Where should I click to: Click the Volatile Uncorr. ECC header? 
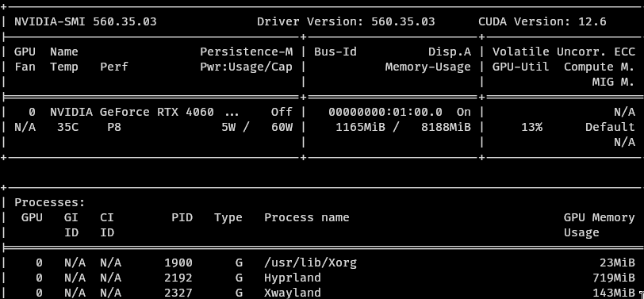coord(563,52)
